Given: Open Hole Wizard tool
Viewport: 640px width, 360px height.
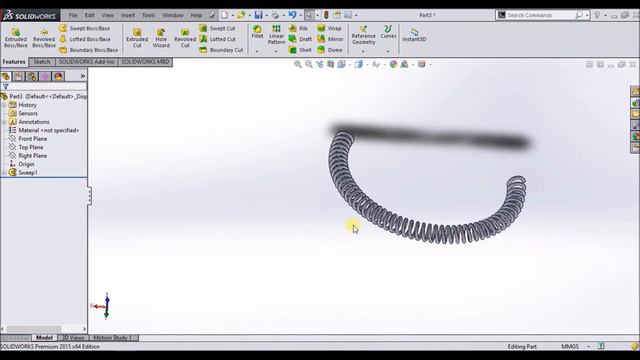Looking at the screenshot, I should point(161,38).
